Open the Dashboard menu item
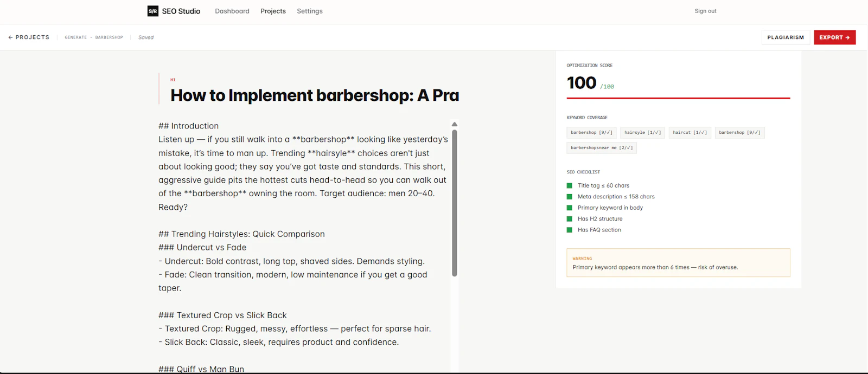Viewport: 868px width, 374px height. click(x=232, y=11)
